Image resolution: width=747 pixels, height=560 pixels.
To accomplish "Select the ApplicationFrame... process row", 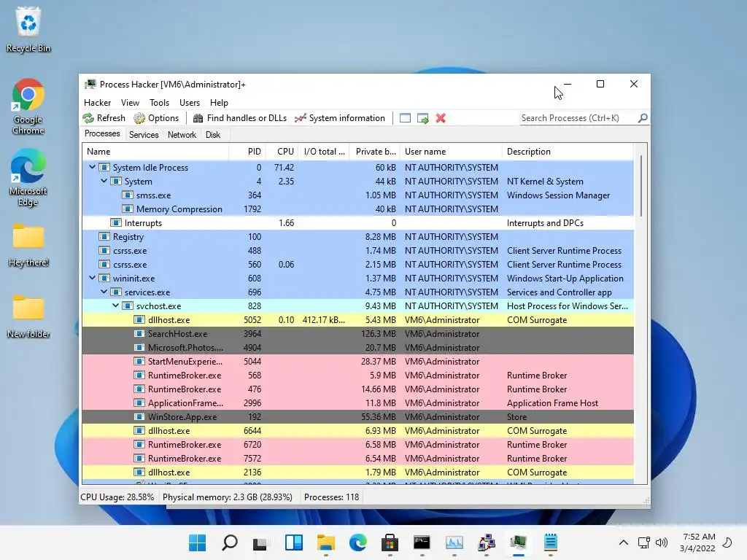I will 357,402.
